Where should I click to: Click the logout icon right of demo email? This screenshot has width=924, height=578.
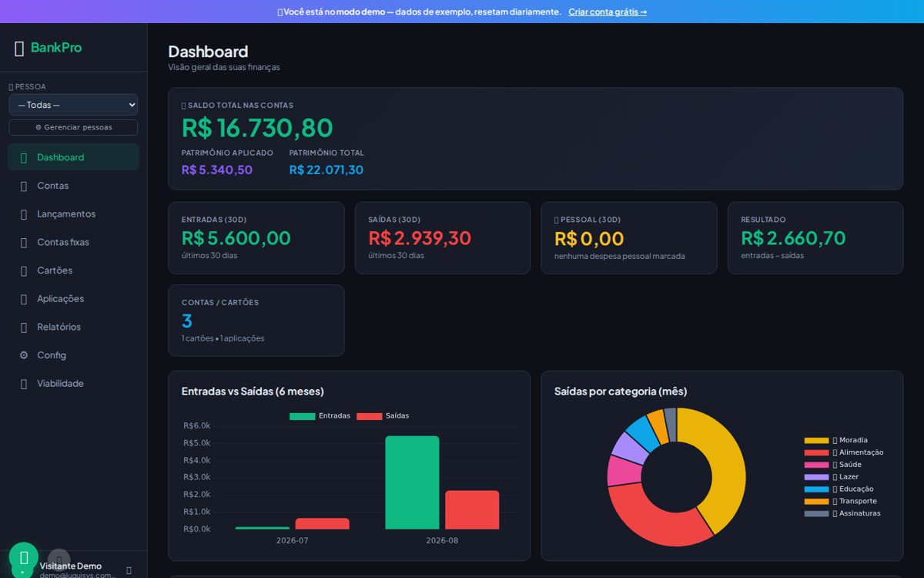point(129,570)
